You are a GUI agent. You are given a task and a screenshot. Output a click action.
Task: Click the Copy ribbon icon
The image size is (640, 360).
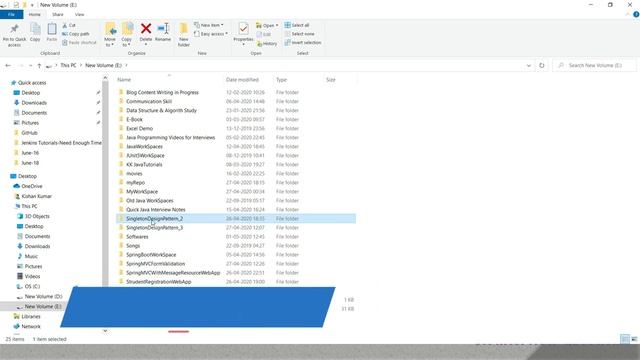35,29
